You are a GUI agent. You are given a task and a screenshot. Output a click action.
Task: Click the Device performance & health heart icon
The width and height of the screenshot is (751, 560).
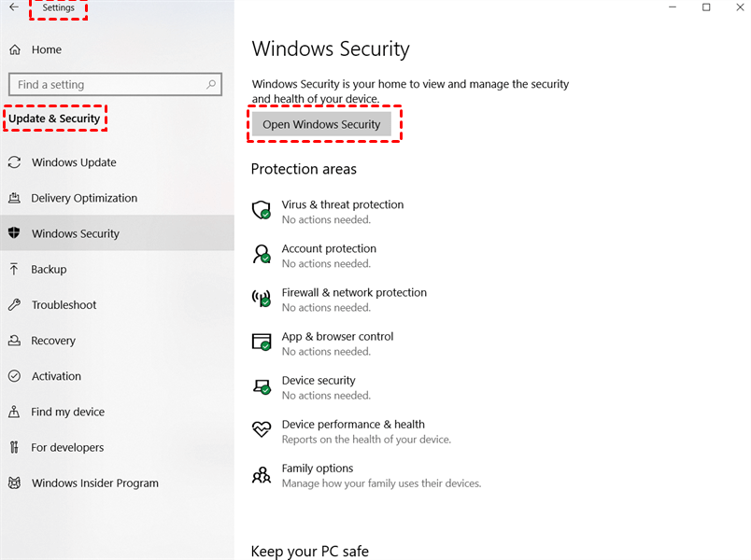(262, 430)
